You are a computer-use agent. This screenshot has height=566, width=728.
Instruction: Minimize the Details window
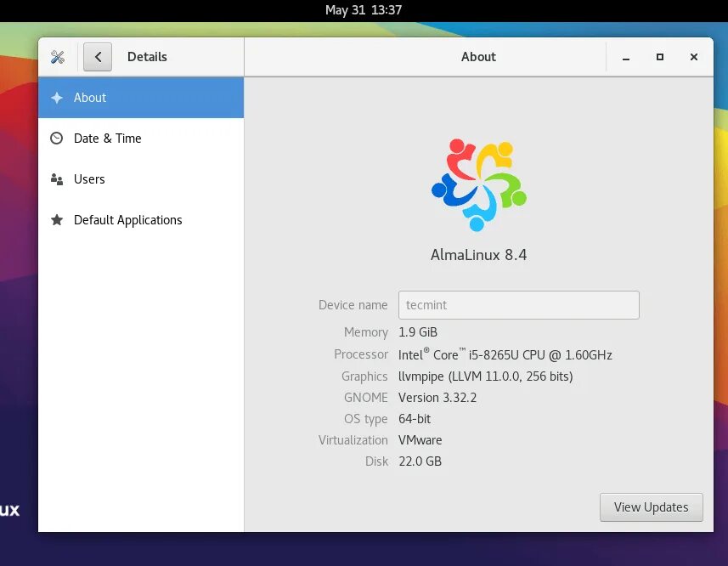626,57
